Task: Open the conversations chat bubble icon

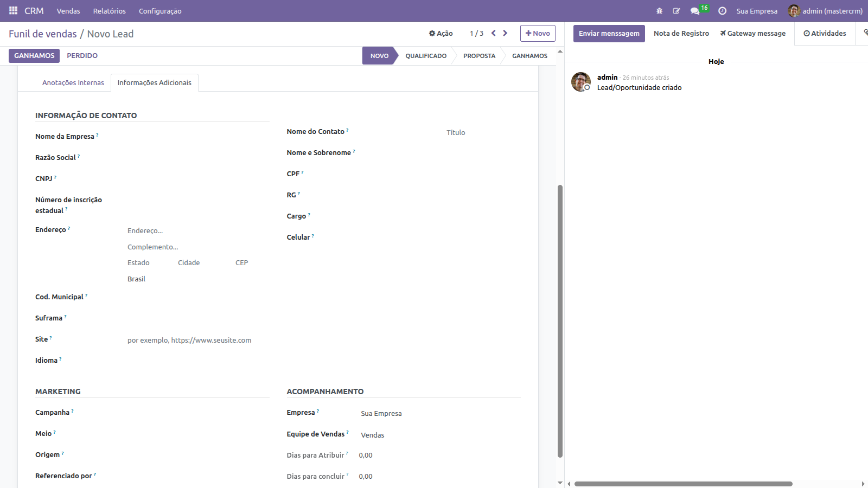Action: (694, 11)
